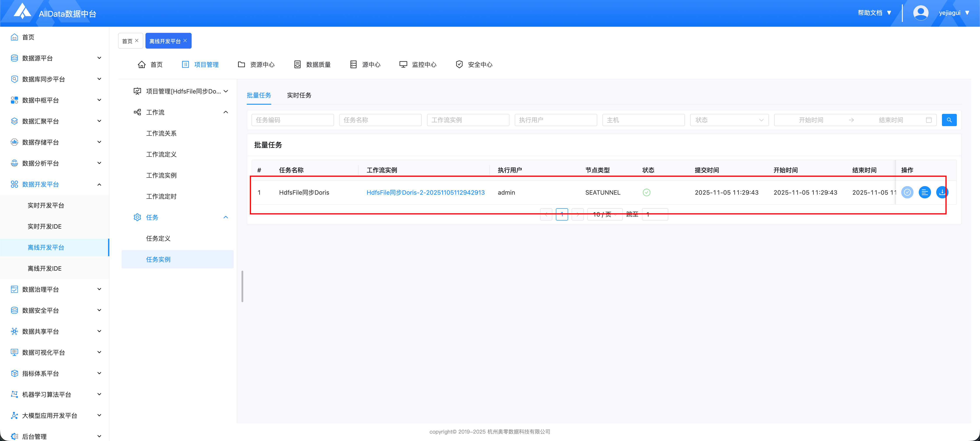Open the HdfsFile同步Doris-2-20251105112942913 workflow instance link

point(425,192)
